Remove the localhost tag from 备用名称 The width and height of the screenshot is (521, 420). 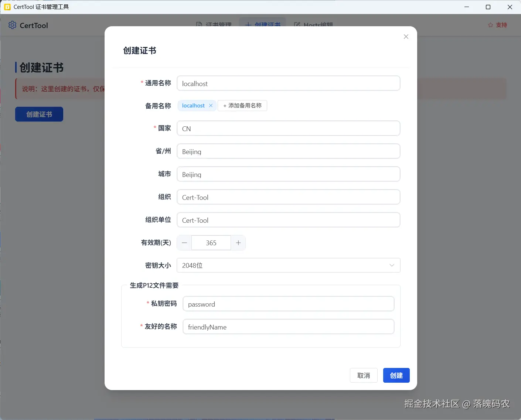coord(211,106)
